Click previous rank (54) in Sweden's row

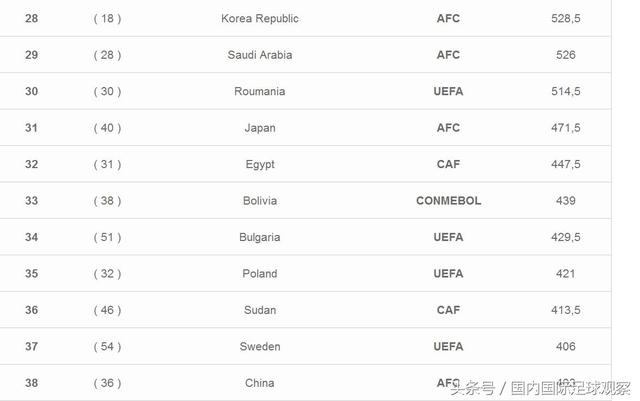tap(107, 347)
